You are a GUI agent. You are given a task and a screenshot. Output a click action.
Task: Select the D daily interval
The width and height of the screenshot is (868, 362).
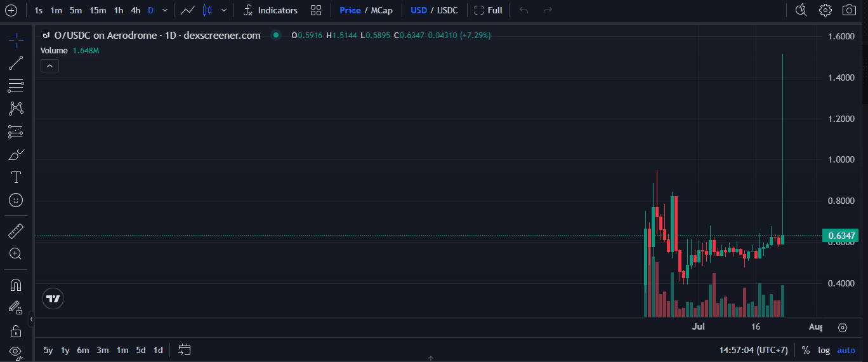pyautogui.click(x=150, y=10)
